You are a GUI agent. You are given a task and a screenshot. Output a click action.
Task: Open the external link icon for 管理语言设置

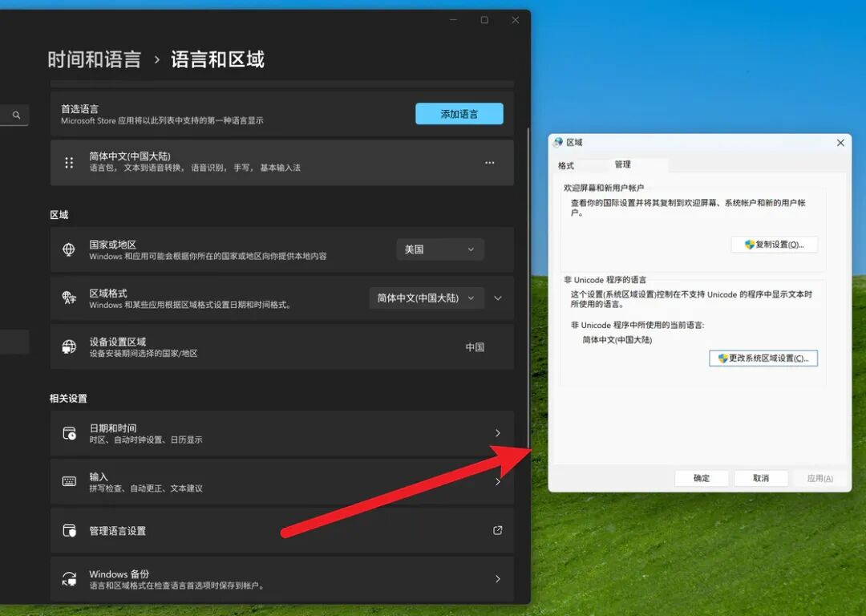pyautogui.click(x=498, y=530)
